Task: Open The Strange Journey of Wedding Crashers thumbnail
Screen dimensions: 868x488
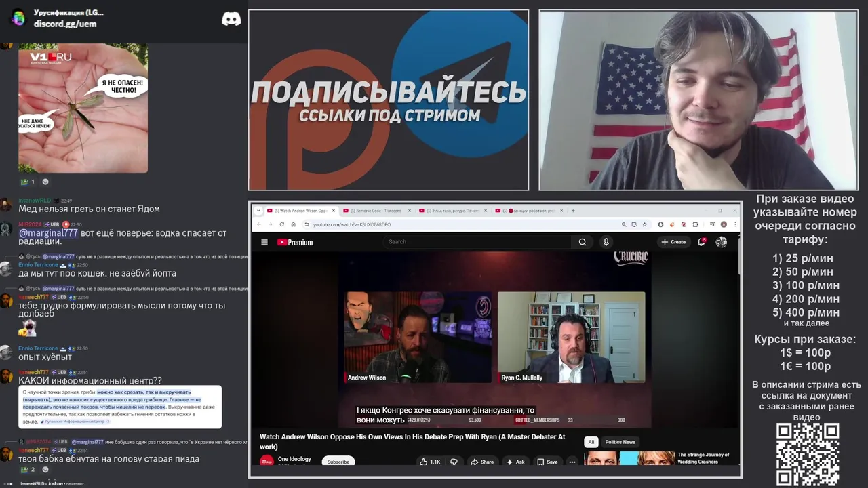Action: 629,459
